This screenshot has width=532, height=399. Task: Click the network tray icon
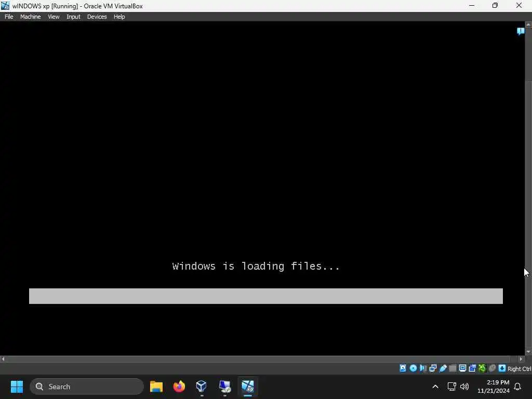451,387
